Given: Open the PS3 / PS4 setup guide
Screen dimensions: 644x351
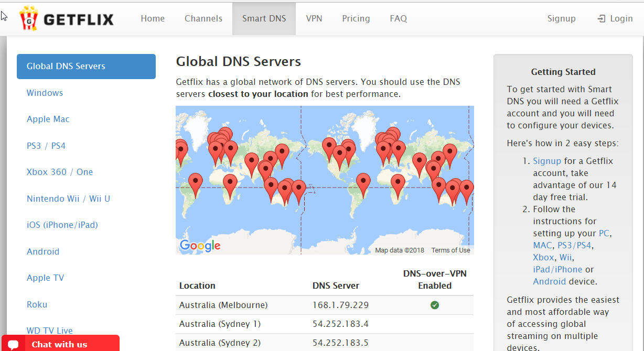Looking at the screenshot, I should (x=46, y=146).
